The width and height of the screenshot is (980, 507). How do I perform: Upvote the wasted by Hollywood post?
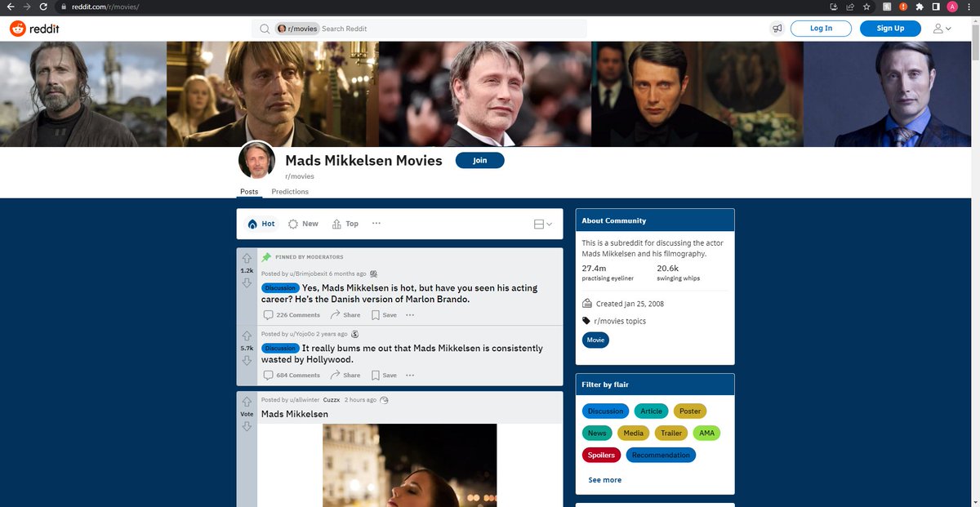click(247, 336)
